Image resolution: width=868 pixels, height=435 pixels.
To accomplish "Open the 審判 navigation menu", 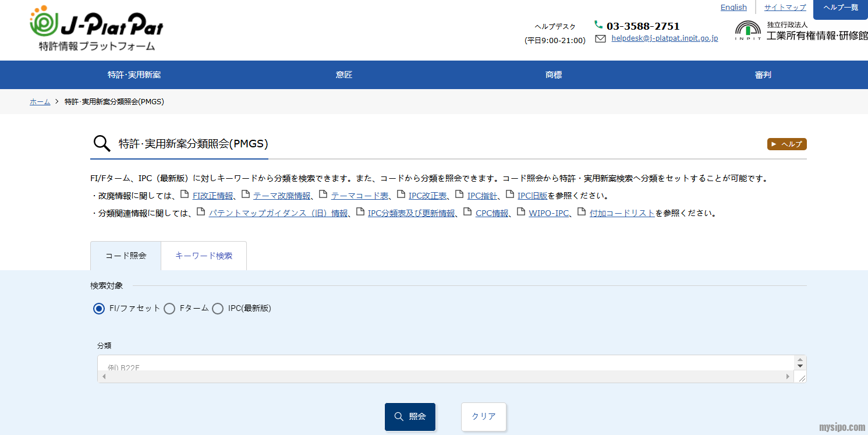I will pyautogui.click(x=763, y=75).
